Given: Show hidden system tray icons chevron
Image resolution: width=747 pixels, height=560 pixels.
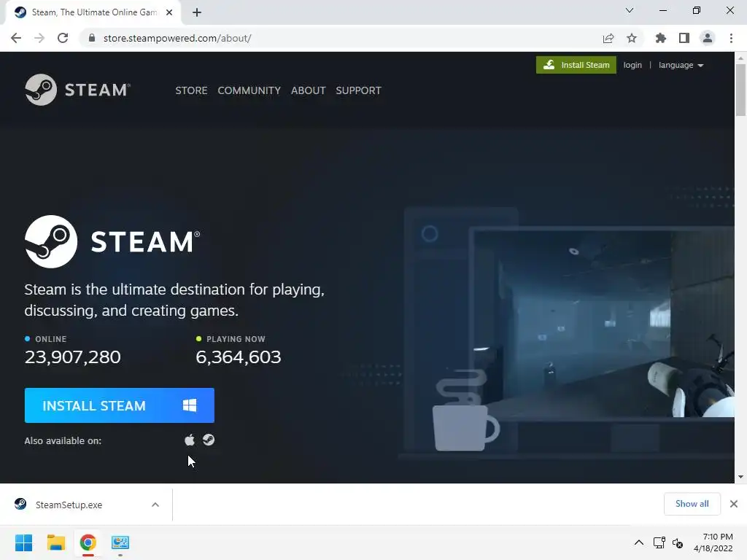Looking at the screenshot, I should [639, 542].
